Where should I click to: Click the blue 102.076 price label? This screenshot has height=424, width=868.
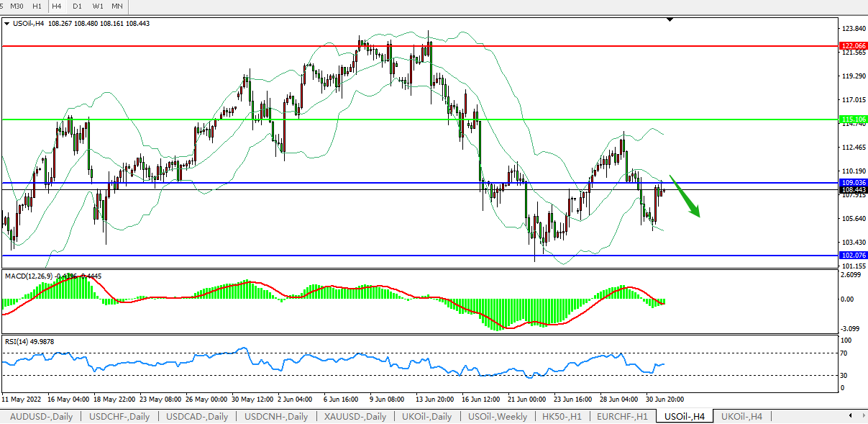tap(853, 256)
